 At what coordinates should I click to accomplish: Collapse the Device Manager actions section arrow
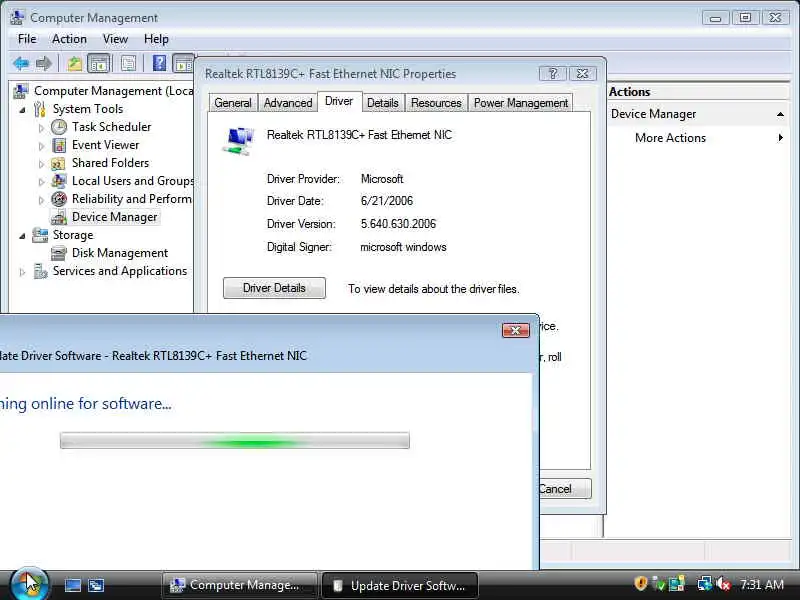tap(780, 114)
